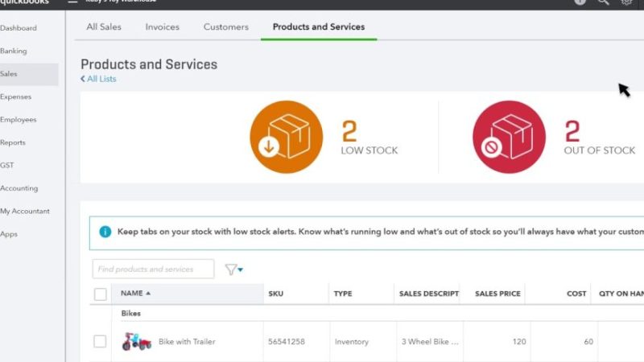Open the settings gear icon
The width and height of the screenshot is (644, 362).
pyautogui.click(x=626, y=2)
